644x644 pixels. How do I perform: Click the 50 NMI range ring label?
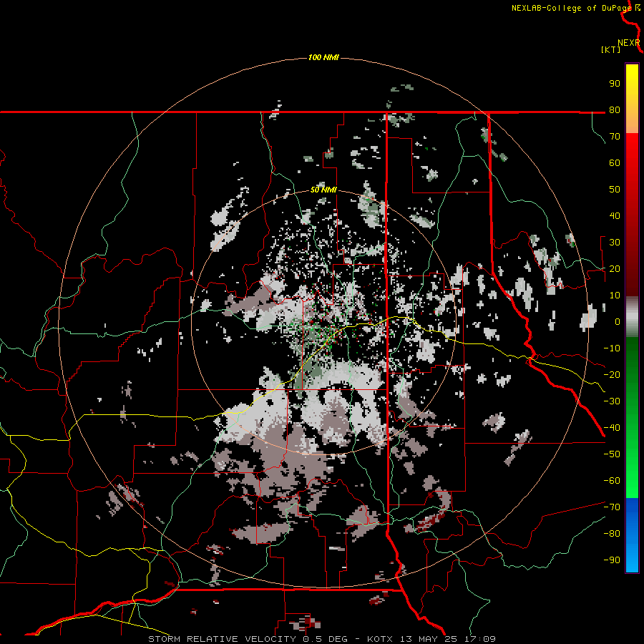point(323,190)
